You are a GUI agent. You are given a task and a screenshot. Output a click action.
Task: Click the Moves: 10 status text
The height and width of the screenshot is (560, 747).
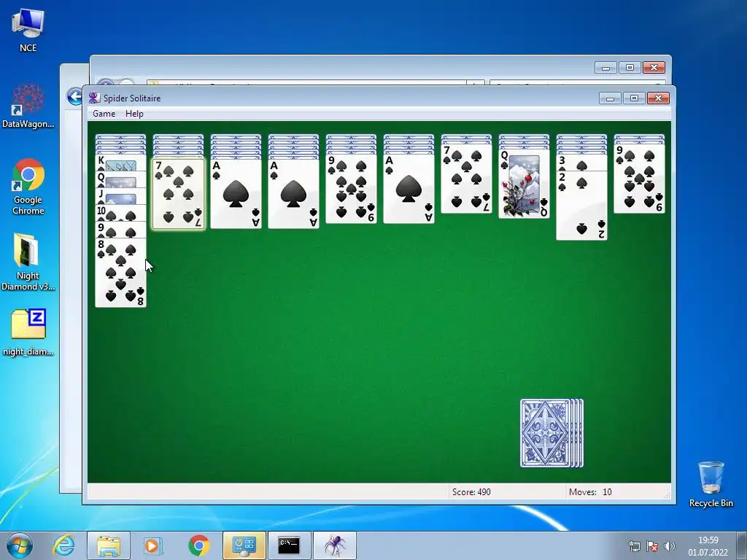590,492
